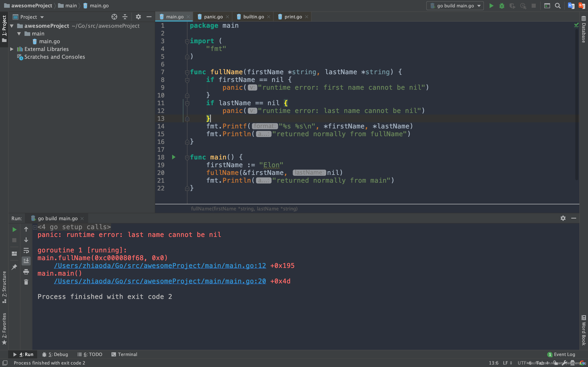The height and width of the screenshot is (367, 588).
Task: Click the trash icon to clear run output
Action: click(26, 282)
